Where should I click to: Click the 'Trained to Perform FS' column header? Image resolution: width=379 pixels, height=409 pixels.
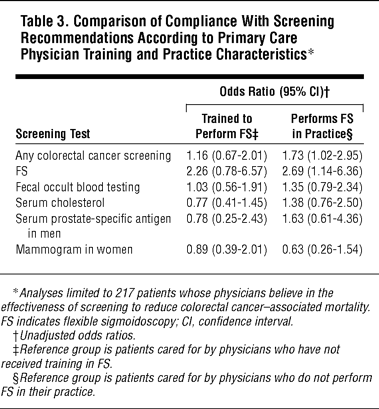227,126
